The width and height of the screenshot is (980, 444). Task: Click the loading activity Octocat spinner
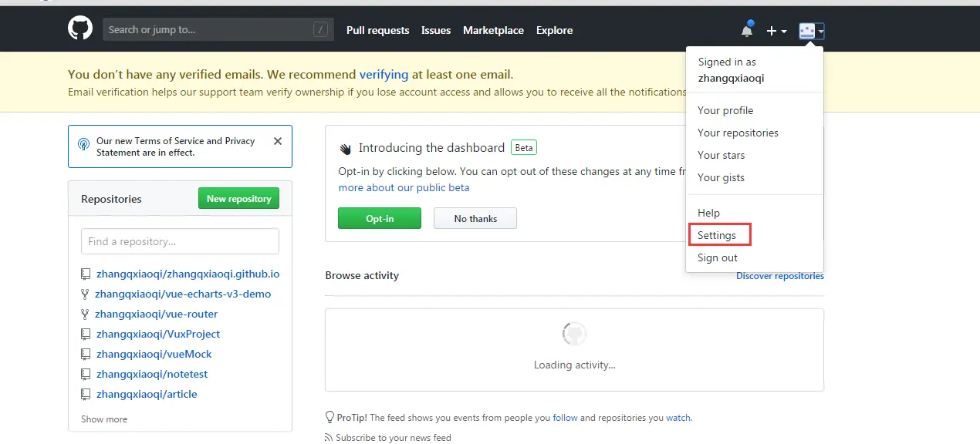pos(574,335)
